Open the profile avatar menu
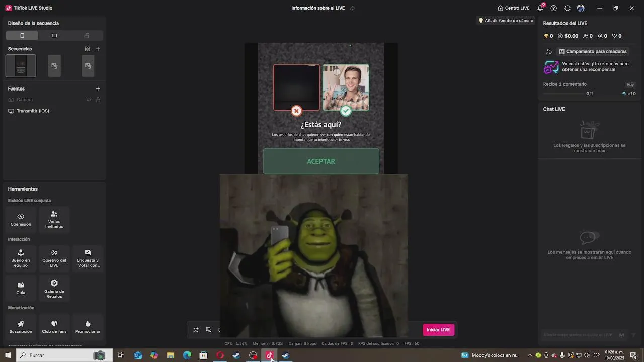This screenshot has width=644, height=362. click(x=581, y=8)
